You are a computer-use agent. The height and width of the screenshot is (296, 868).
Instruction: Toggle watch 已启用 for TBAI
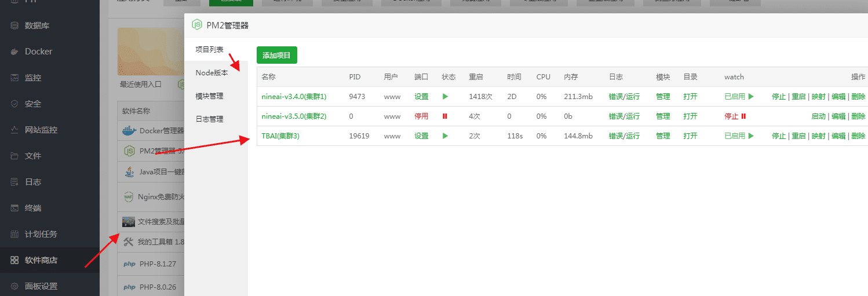click(739, 136)
